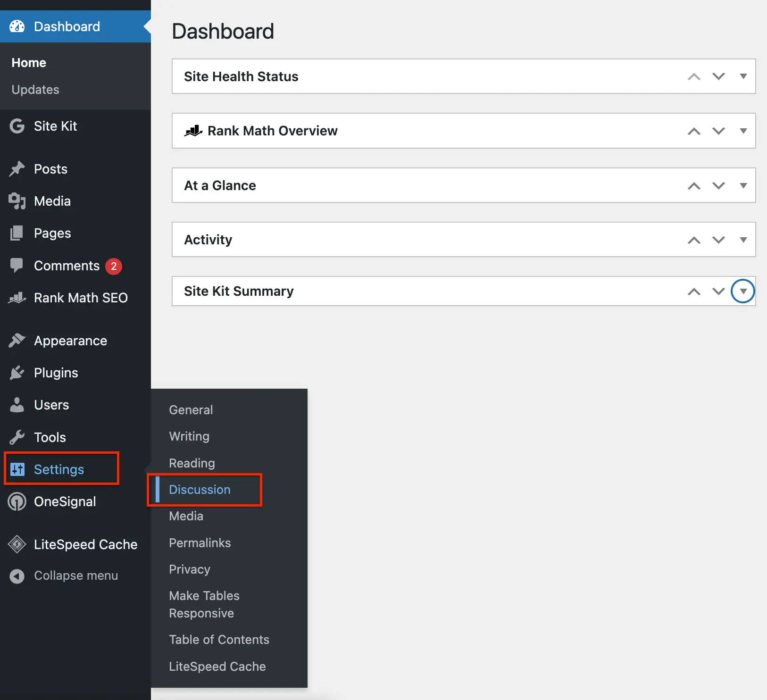Click the Appearance paintbrush icon
The width and height of the screenshot is (767, 700).
pos(17,341)
